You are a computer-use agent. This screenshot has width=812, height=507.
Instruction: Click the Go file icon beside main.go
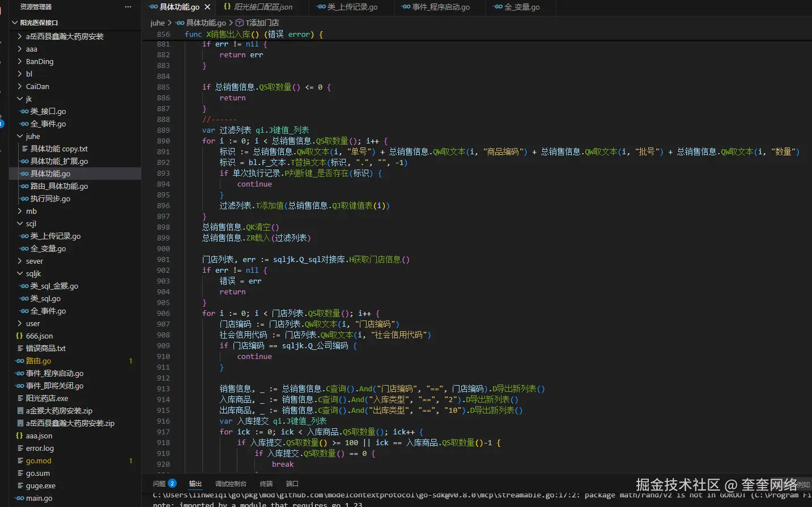click(x=20, y=498)
